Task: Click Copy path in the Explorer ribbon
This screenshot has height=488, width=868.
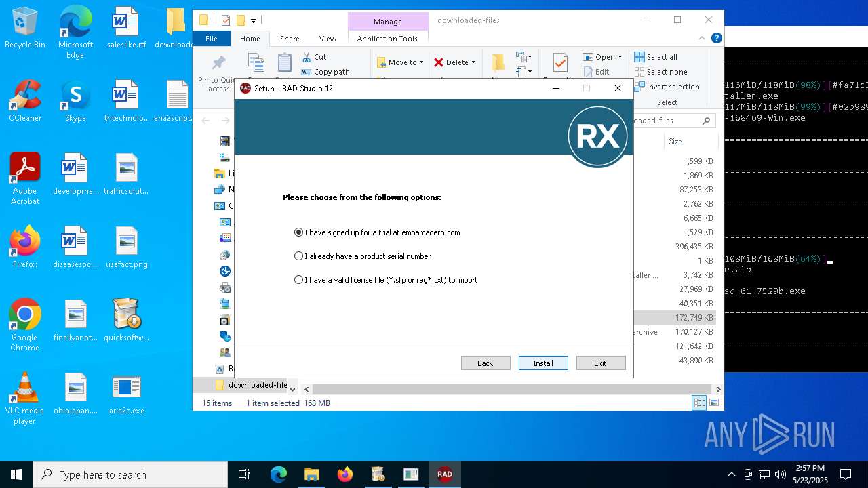Action: tap(325, 72)
